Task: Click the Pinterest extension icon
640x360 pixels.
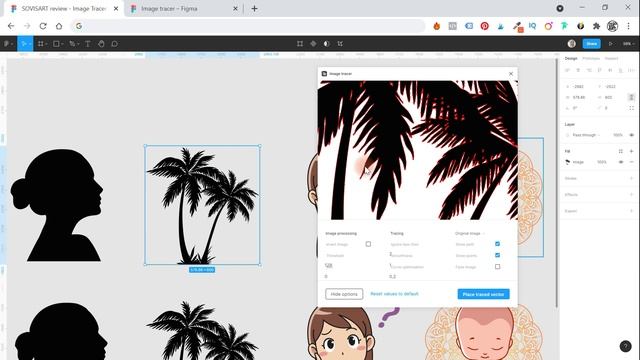Action: pyautogui.click(x=484, y=26)
